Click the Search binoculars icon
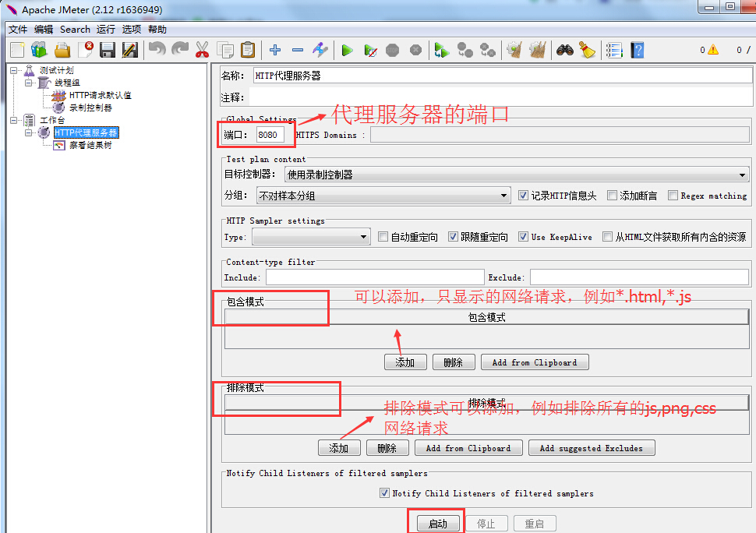Viewport: 756px width, 533px height. 564,50
